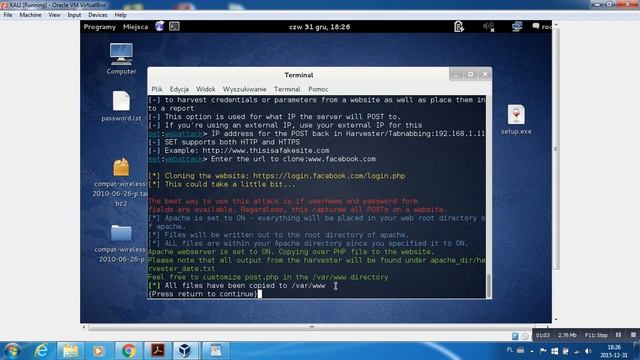This screenshot has width=640, height=360.
Task: Open the image viewer taskbar icon
Action: 215,351
